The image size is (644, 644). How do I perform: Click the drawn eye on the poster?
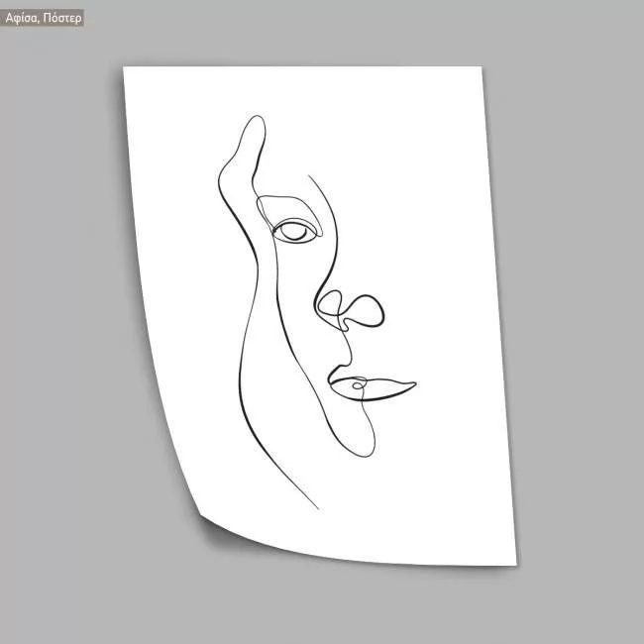tap(294, 232)
